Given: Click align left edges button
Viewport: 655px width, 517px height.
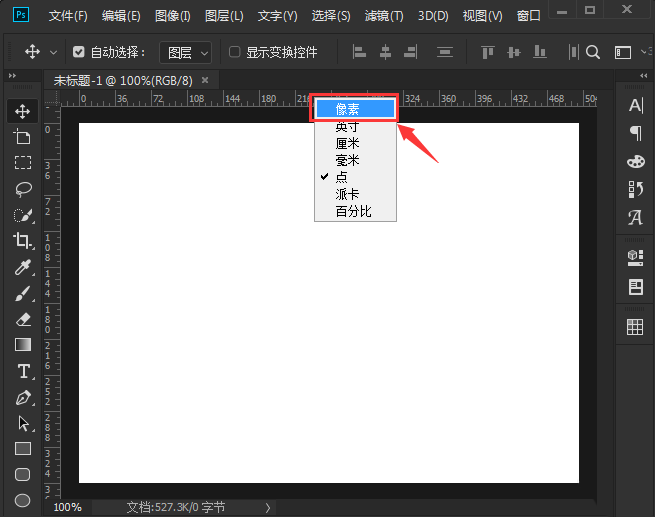Looking at the screenshot, I should click(359, 52).
